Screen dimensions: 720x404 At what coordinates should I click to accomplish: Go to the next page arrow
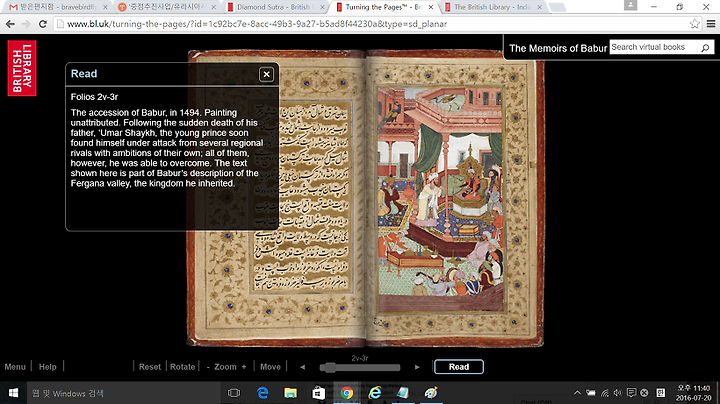coord(417,367)
